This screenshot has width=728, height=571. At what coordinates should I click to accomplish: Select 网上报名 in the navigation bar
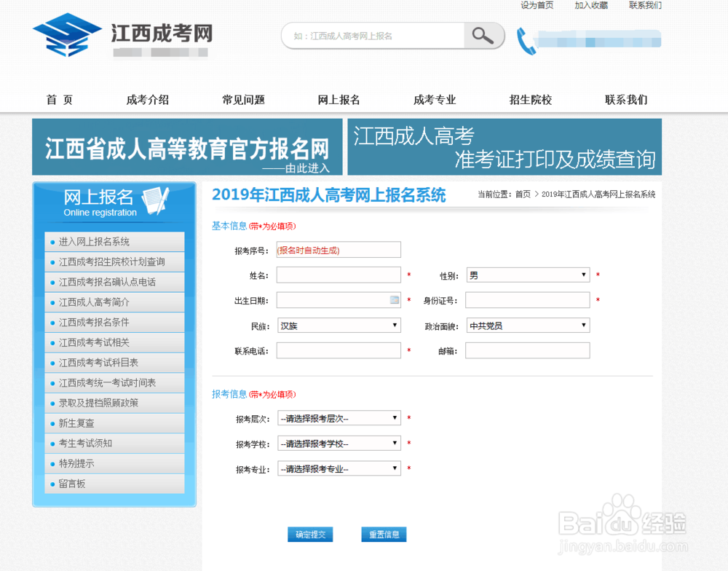(339, 100)
